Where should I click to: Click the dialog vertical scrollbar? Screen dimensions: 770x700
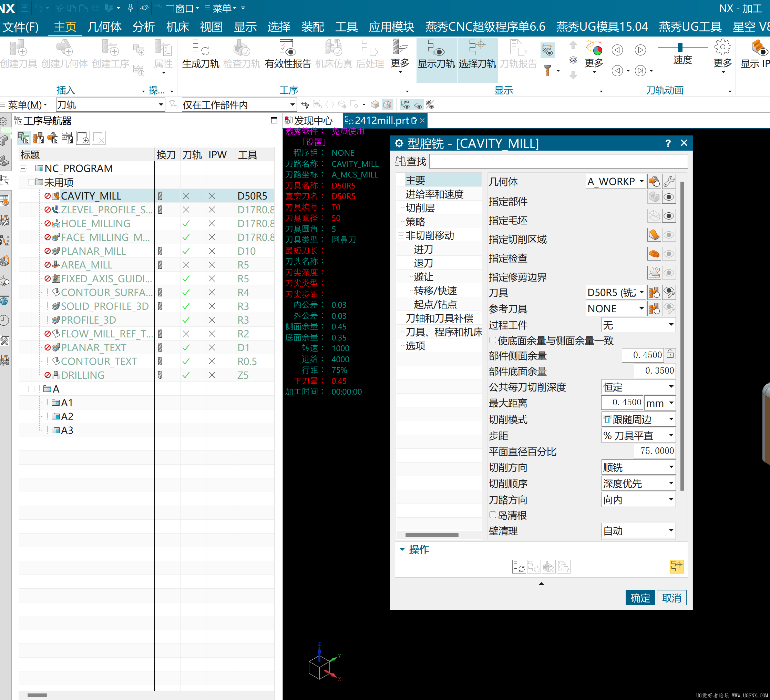click(682, 336)
